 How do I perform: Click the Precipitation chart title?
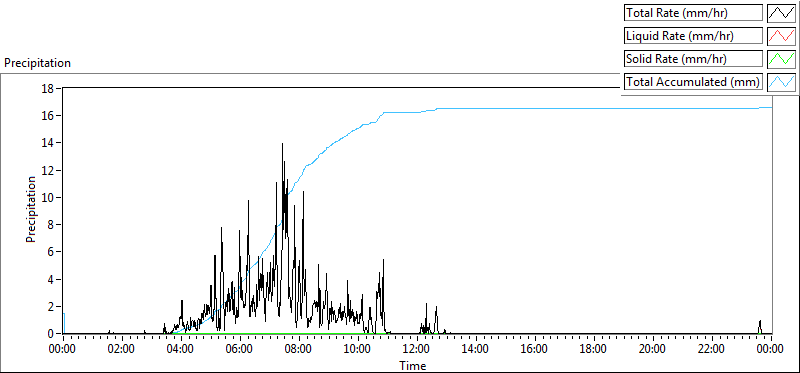(x=37, y=63)
